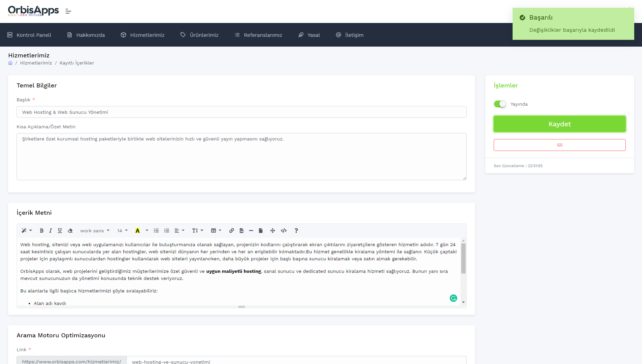Click the Hizmetlerimiz cube icon
Image resolution: width=642 pixels, height=364 pixels.
(x=123, y=35)
